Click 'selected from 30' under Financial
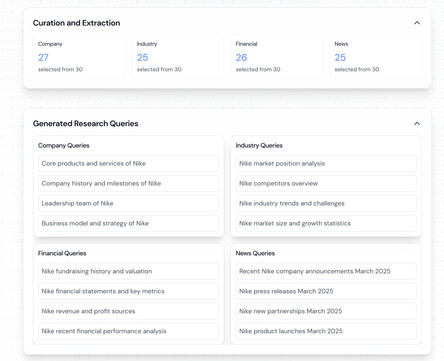The width and height of the screenshot is (444, 361). click(258, 69)
